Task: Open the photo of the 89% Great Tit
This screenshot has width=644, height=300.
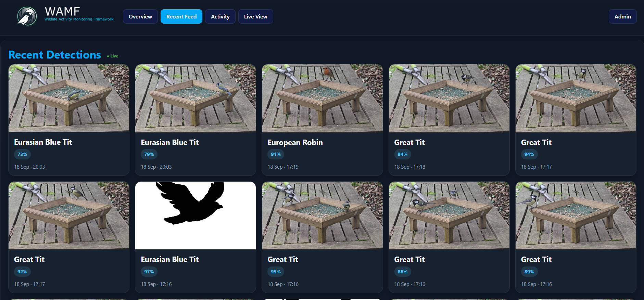Action: (576, 216)
